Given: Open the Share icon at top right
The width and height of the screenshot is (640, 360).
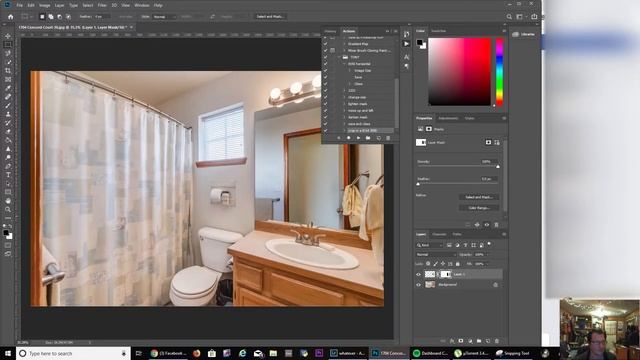Looking at the screenshot, I should [x=534, y=17].
